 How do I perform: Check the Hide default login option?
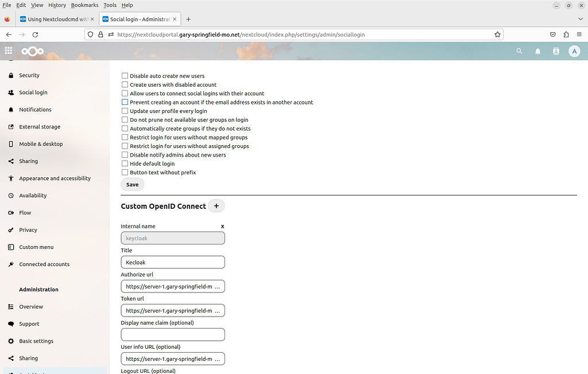tap(125, 163)
